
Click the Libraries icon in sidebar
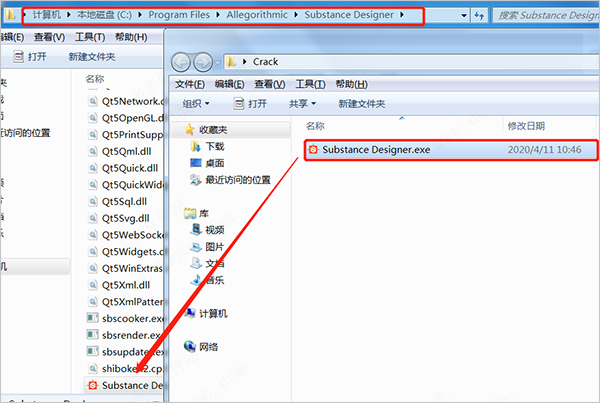tap(190, 213)
